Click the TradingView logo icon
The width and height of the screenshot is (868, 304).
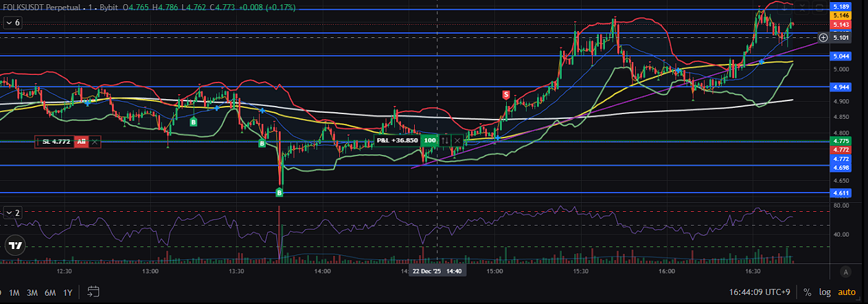tap(14, 245)
